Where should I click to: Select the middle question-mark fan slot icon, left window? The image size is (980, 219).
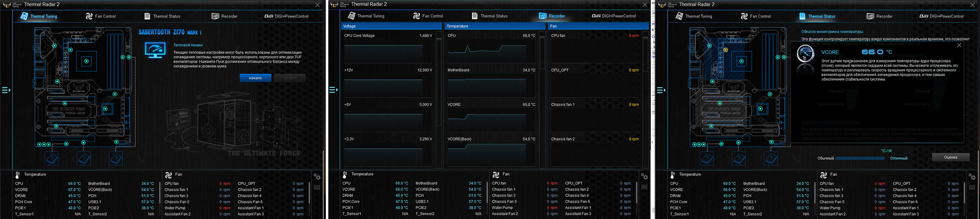tap(84, 158)
